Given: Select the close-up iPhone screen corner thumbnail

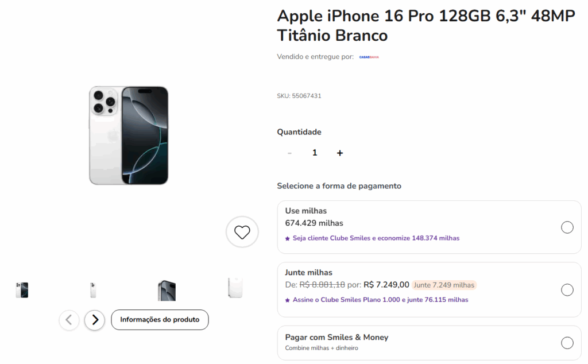Looking at the screenshot, I should [167, 290].
